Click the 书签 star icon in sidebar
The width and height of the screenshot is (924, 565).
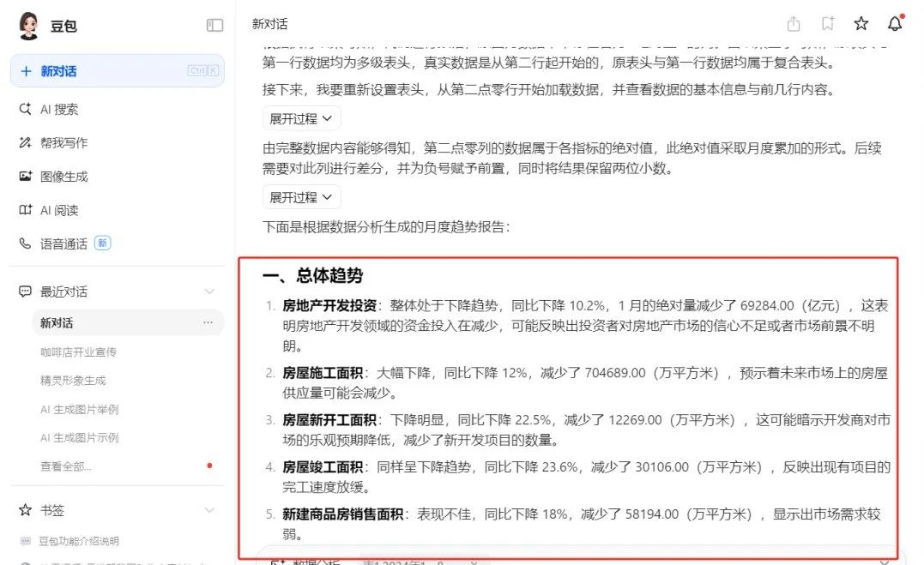click(25, 509)
